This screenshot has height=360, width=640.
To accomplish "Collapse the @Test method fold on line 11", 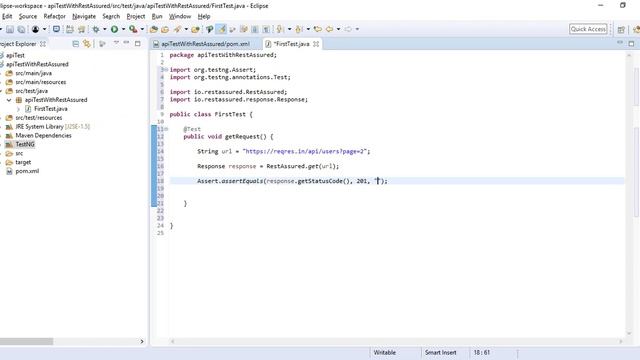I will [x=166, y=129].
